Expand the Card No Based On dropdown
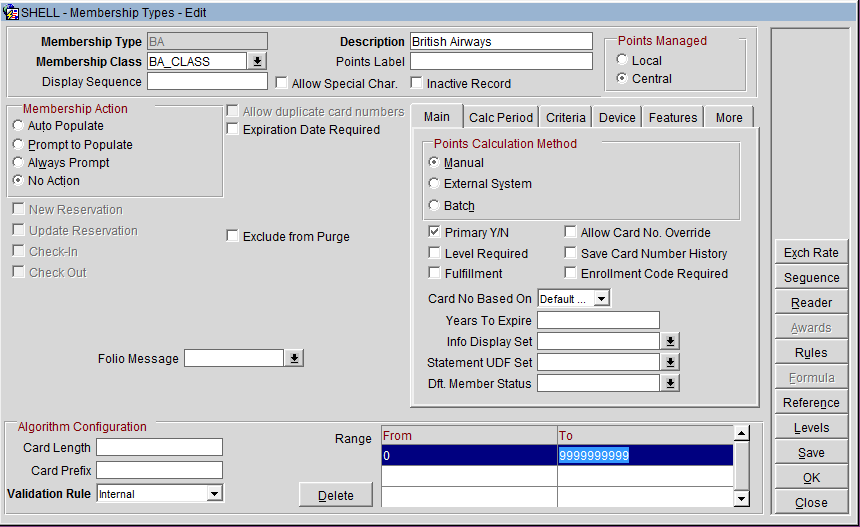 tap(600, 299)
